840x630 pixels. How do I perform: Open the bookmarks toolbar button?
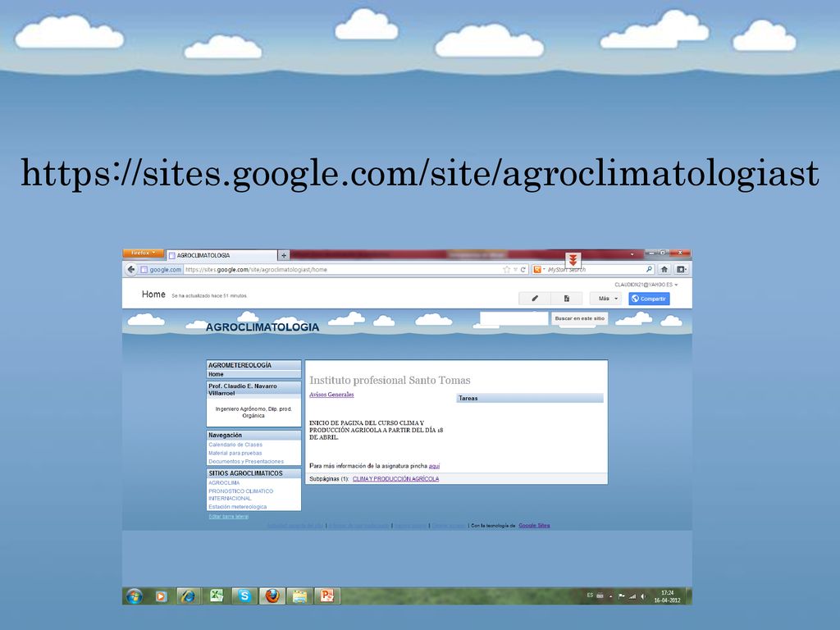[681, 269]
